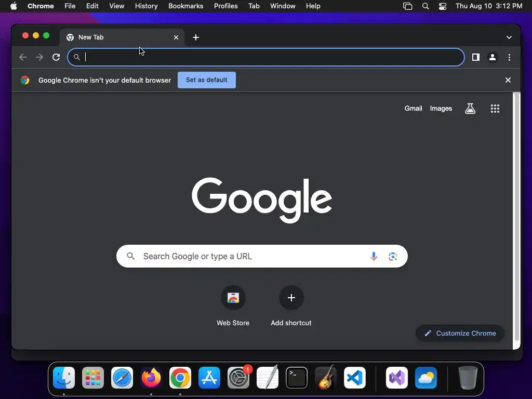Open the History menu
Viewport: 532px width, 399px height.
pyautogui.click(x=146, y=6)
